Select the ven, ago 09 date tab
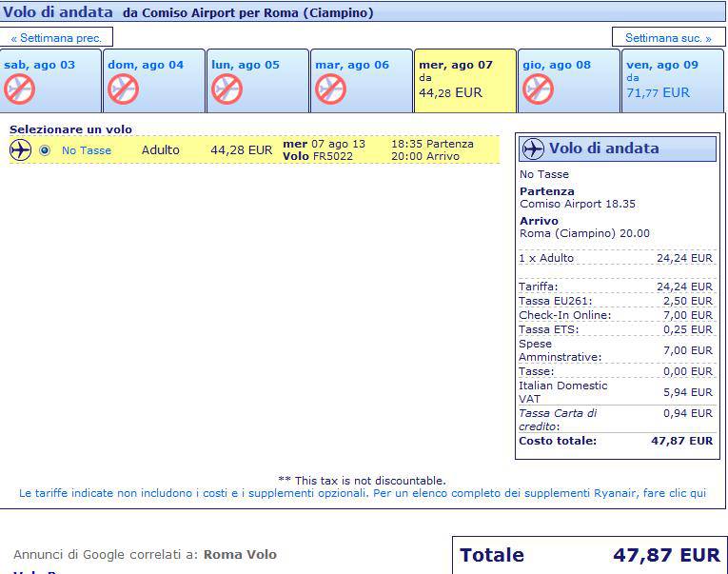728x574 pixels. [673, 81]
